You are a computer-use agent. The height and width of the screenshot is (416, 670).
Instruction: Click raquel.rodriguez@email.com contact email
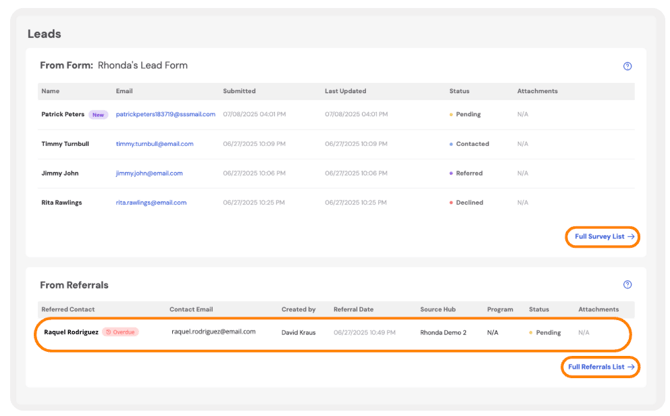(214, 332)
